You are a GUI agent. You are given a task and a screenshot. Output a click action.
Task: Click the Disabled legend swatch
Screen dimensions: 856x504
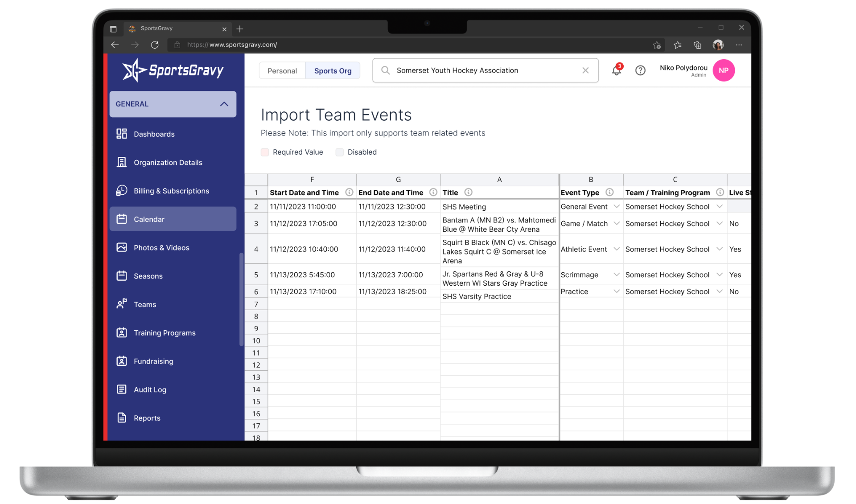340,152
